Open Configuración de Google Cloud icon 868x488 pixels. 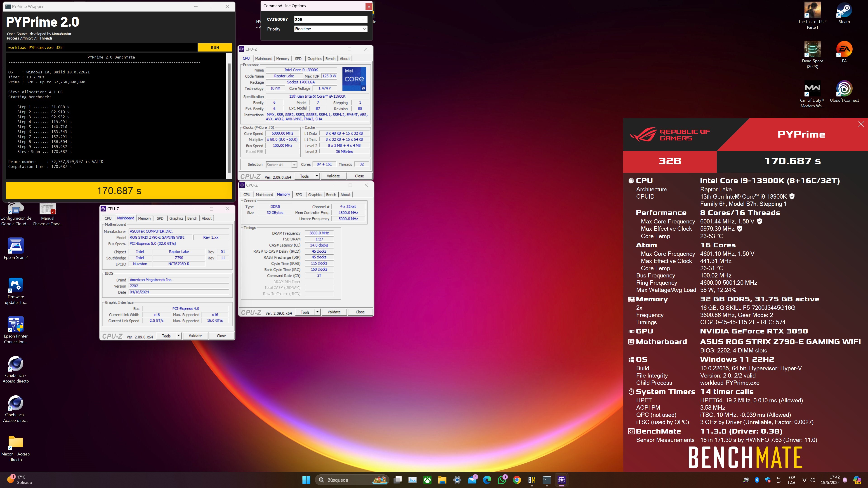coord(16,215)
